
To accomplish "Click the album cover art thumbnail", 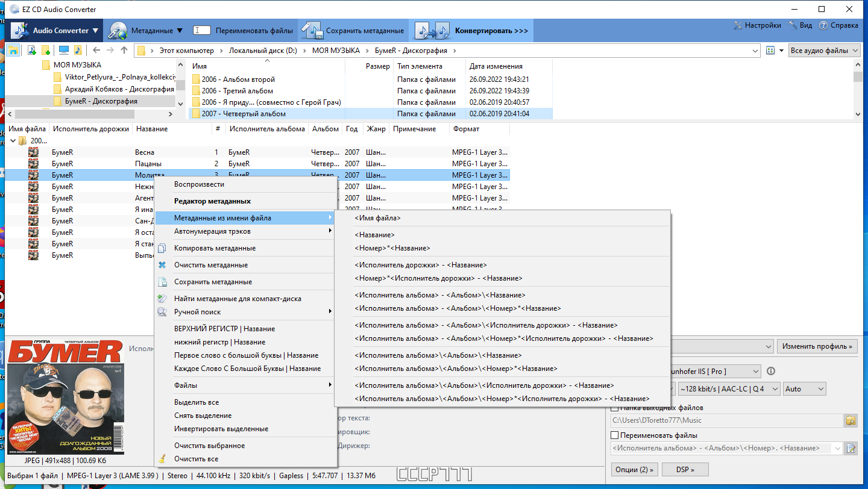I will point(65,396).
